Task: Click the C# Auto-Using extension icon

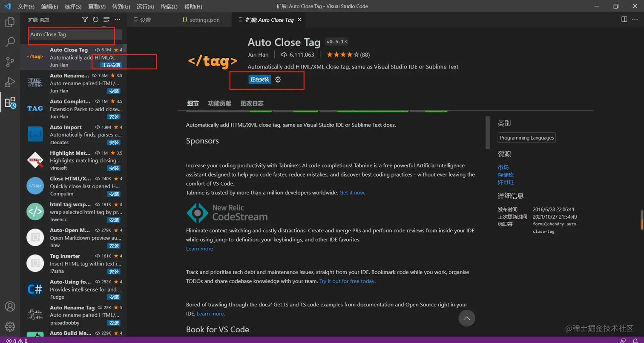Action: (35, 289)
